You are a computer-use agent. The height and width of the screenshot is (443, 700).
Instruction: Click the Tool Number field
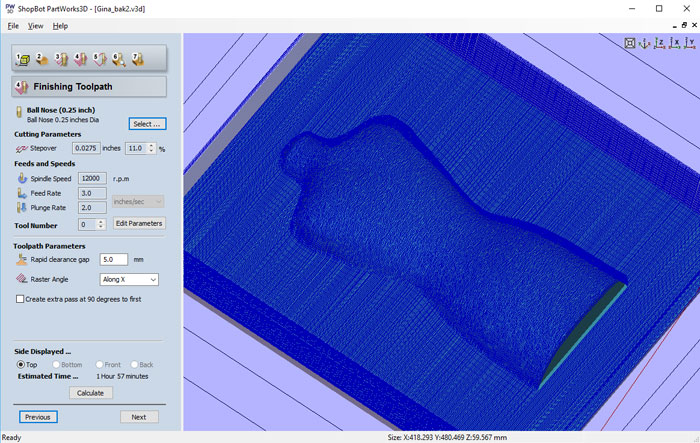(x=88, y=225)
